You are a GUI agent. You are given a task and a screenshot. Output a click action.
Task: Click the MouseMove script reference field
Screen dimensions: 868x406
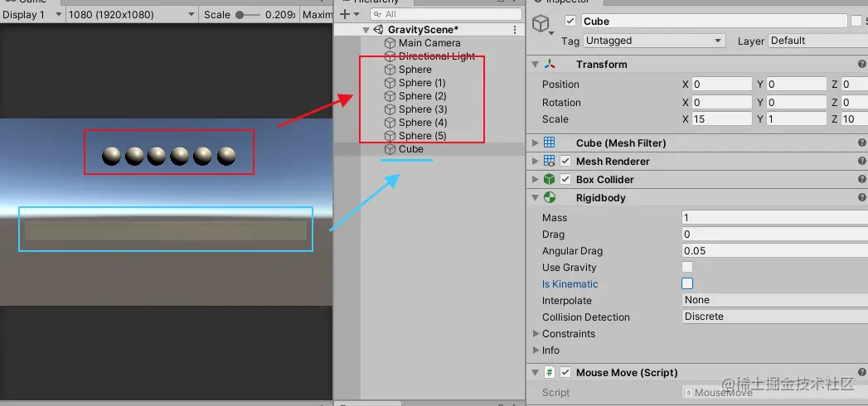coord(775,392)
